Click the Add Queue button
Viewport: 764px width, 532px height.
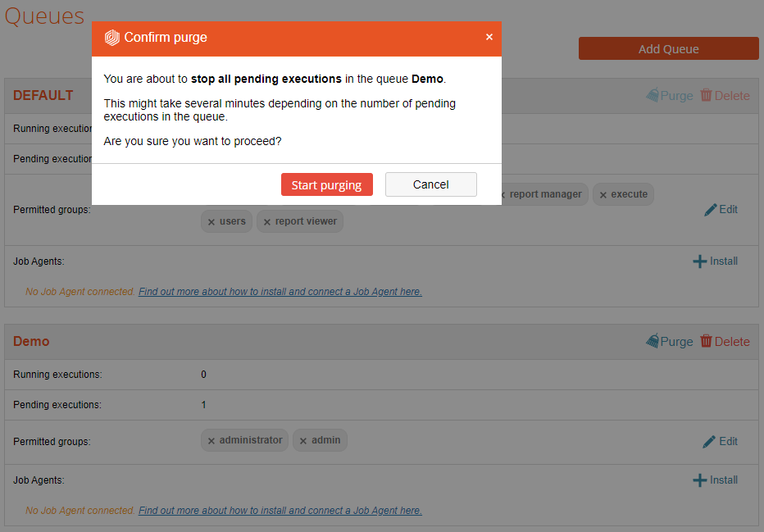click(x=668, y=48)
